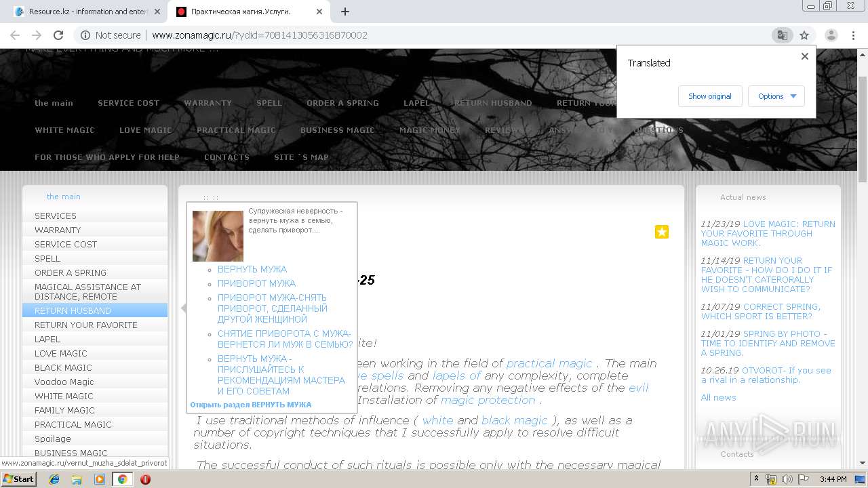Select Spoilage in the left sidebar

pos(95,439)
